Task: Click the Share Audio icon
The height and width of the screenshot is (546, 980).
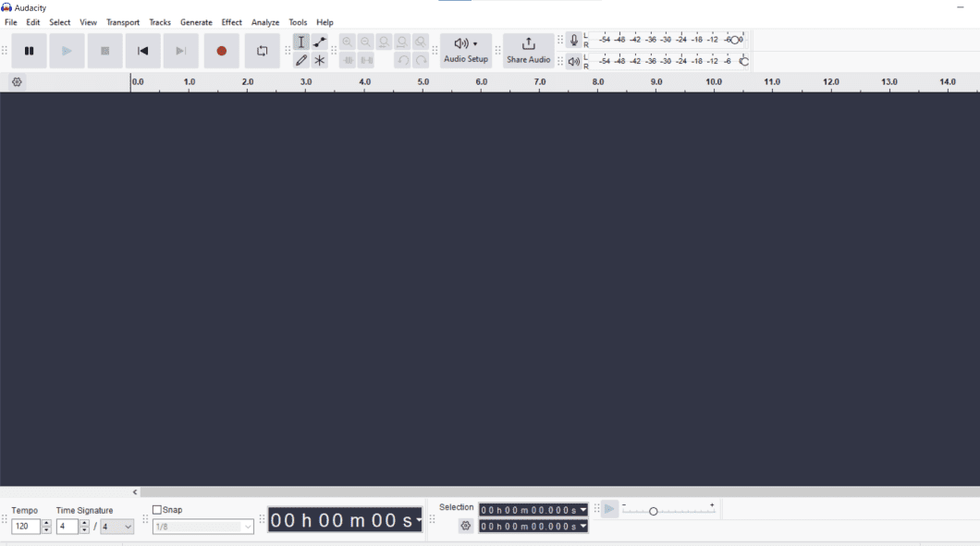Action: [x=528, y=43]
